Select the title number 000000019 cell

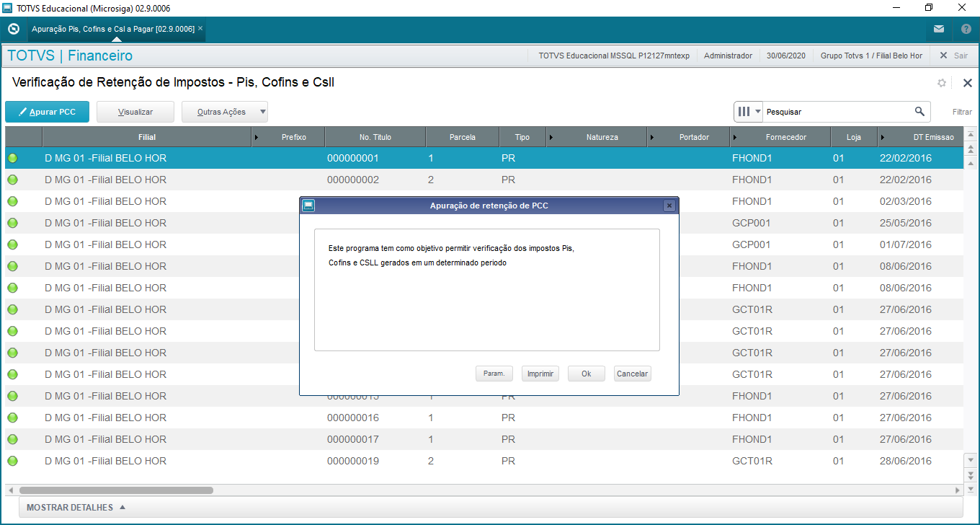(353, 461)
